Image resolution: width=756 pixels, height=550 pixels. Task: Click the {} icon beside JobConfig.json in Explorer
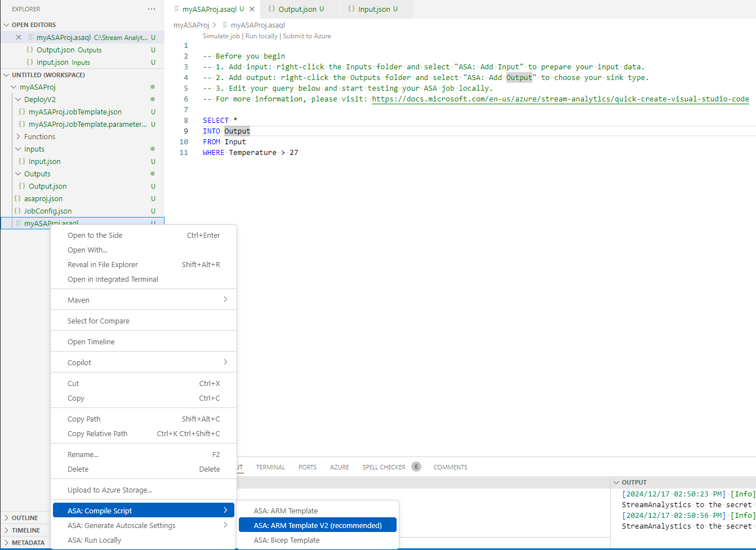19,211
